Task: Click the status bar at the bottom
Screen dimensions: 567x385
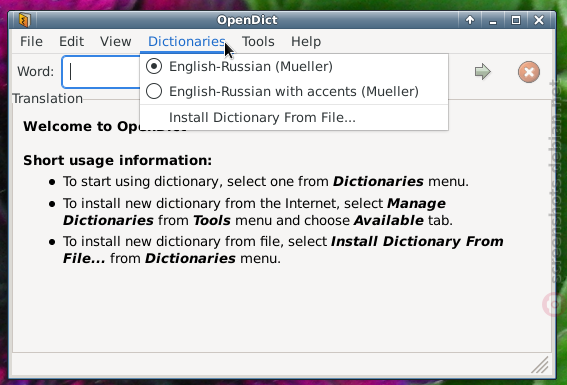Action: (271, 364)
